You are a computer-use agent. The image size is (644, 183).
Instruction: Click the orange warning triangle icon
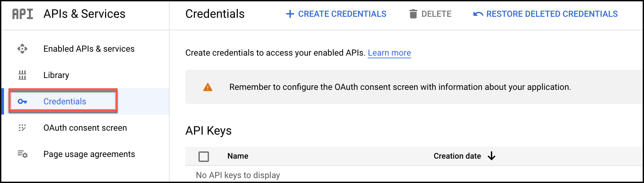coord(208,87)
